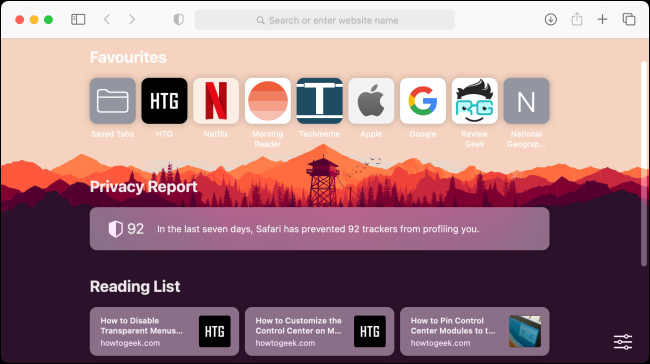Go forward with the right chevron
Image resolution: width=650 pixels, height=364 pixels.
(132, 19)
